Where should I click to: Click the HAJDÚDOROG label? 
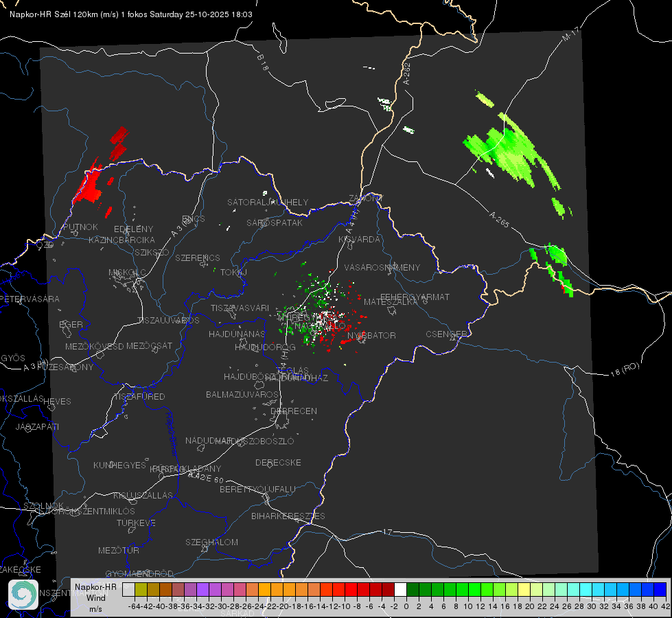click(265, 347)
